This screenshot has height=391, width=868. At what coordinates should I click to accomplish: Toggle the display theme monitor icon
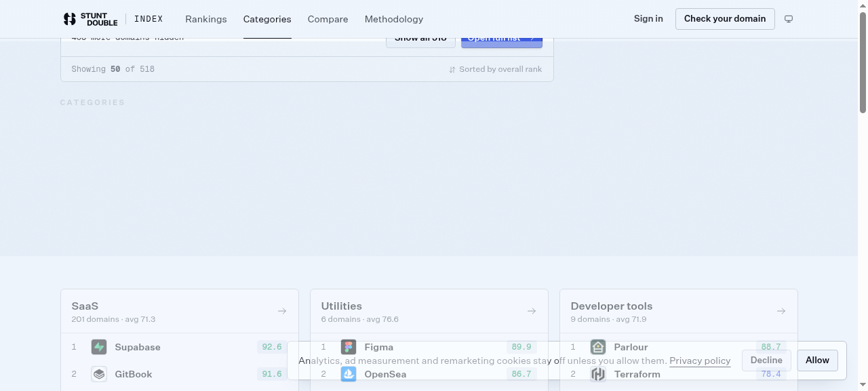[789, 19]
